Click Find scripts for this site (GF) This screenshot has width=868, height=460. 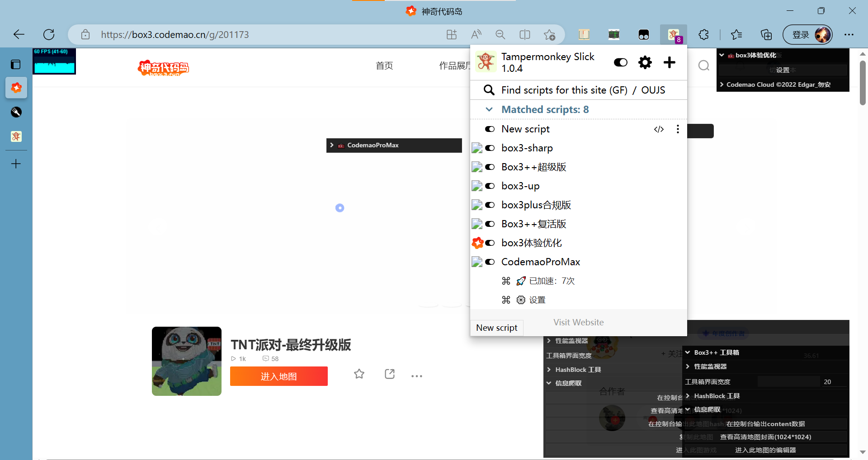coord(564,90)
